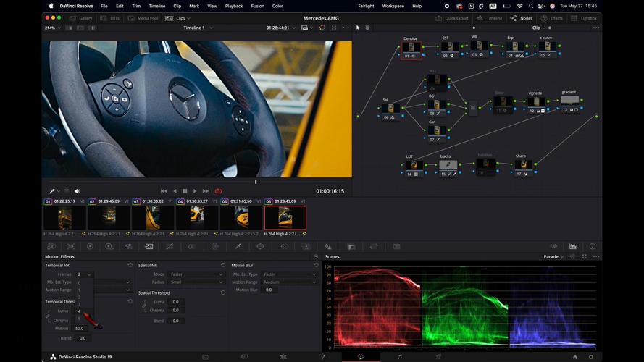Show the Nodes panel
This screenshot has width=644, height=362.
(522, 18)
